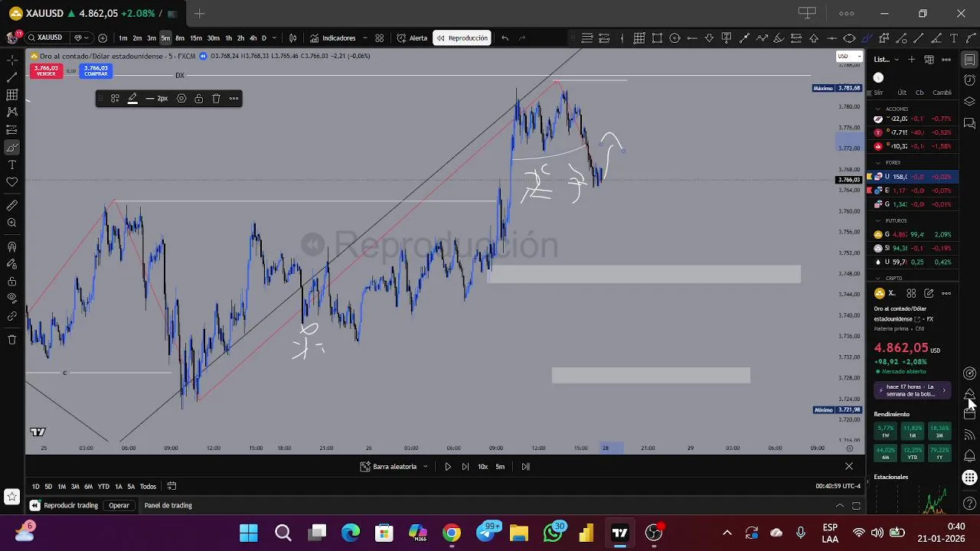Open the USD currency dropdown on price scale
This screenshot has width=980, height=551.
[x=849, y=57]
